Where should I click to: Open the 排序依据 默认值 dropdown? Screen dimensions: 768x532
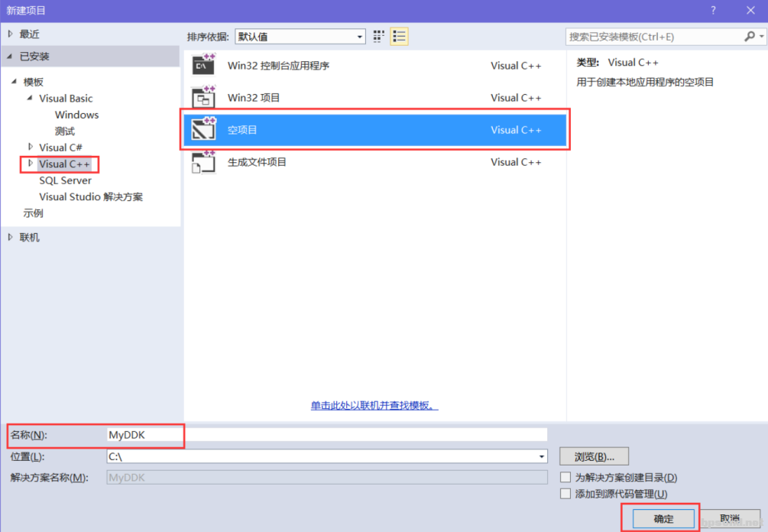(300, 37)
